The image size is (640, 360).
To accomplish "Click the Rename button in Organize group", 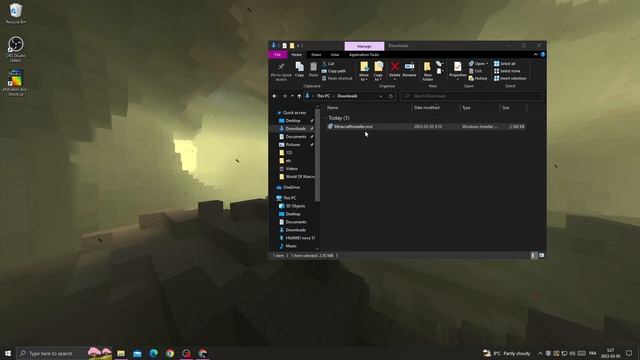I will (409, 69).
